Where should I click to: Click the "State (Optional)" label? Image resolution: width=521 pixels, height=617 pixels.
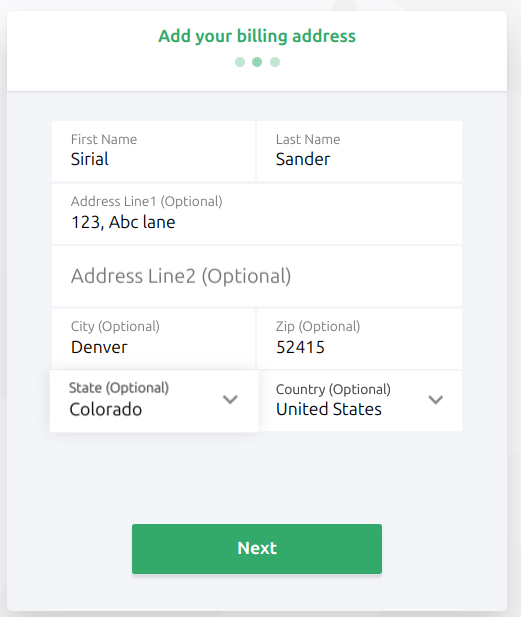119,388
